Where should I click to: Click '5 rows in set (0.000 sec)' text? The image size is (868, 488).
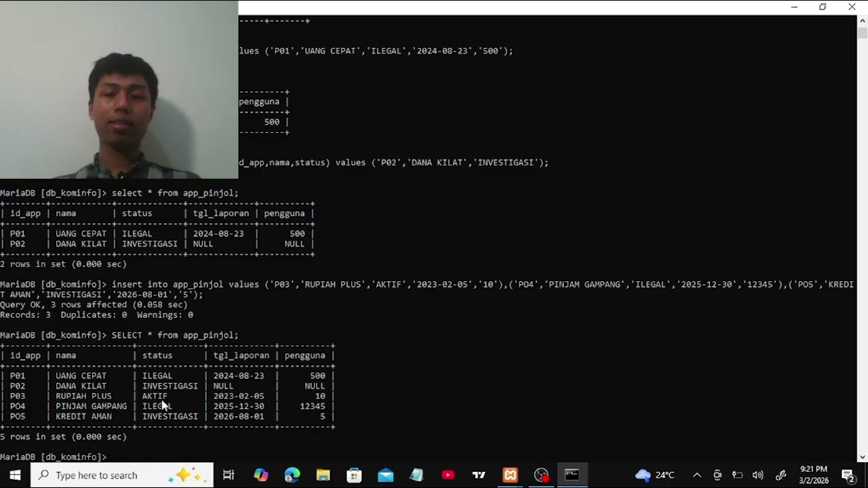63,436
